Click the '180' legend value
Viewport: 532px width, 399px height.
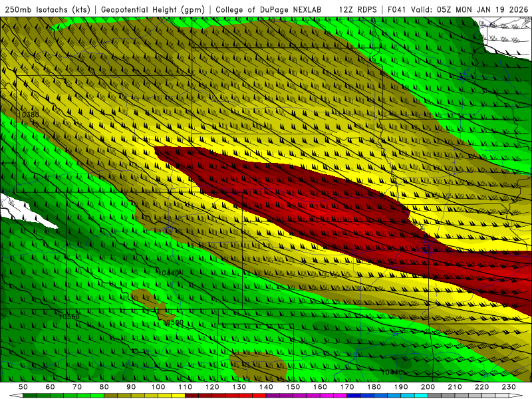click(374, 387)
